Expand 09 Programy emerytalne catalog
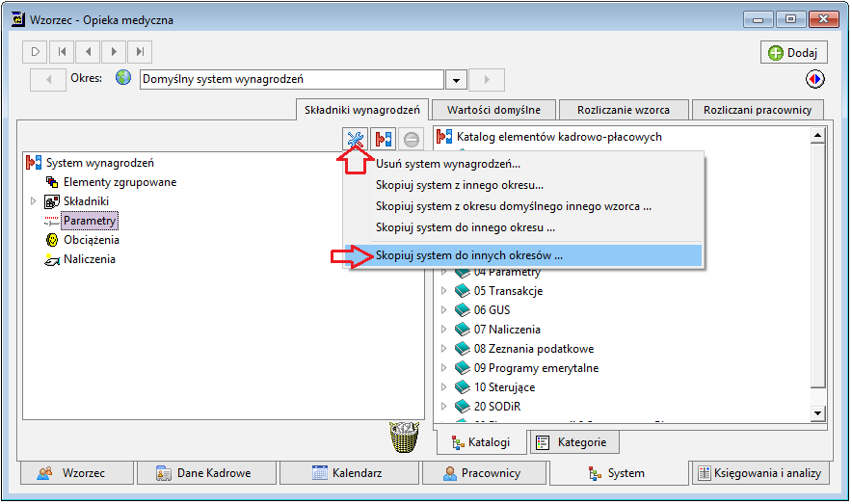 click(444, 368)
